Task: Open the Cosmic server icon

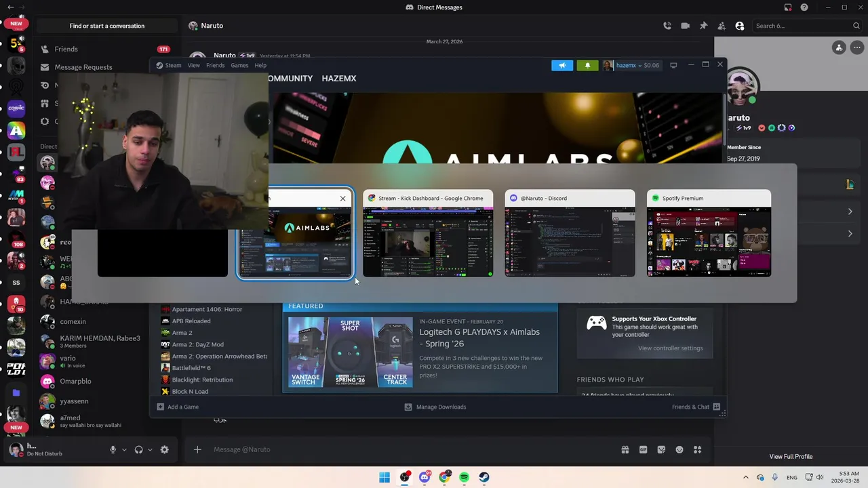Action: coord(16,108)
